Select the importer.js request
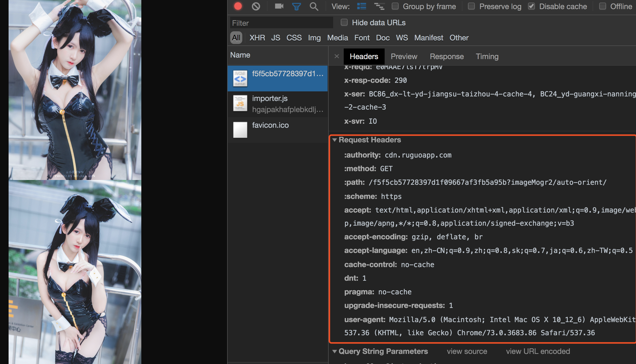This screenshot has width=636, height=364. tap(278, 103)
